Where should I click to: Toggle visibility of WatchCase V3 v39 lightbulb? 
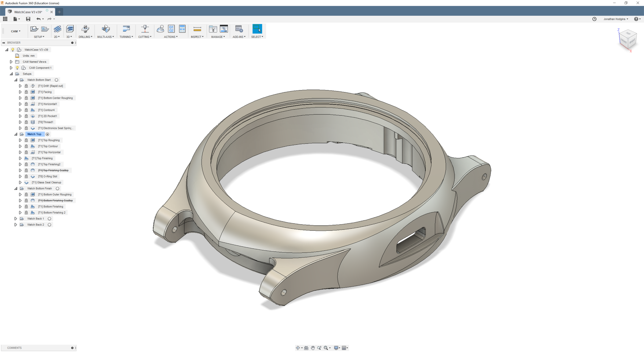click(13, 49)
